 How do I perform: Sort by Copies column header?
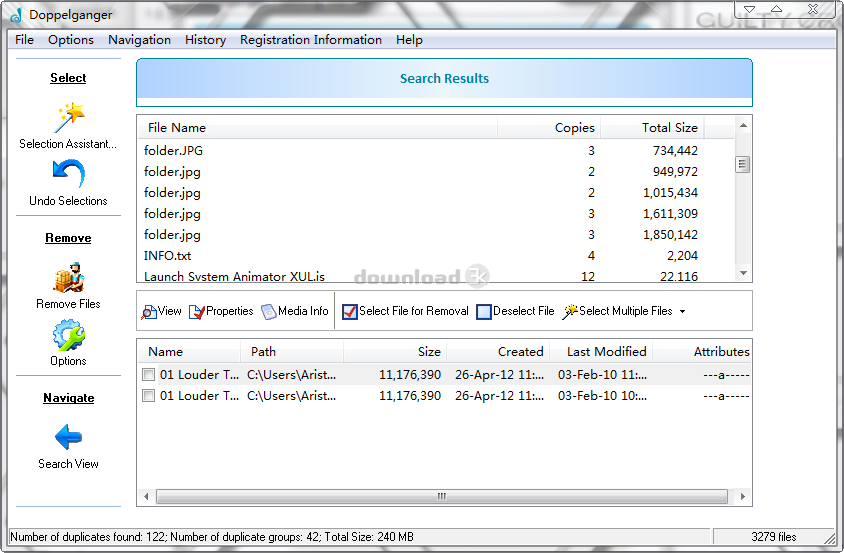click(x=549, y=128)
